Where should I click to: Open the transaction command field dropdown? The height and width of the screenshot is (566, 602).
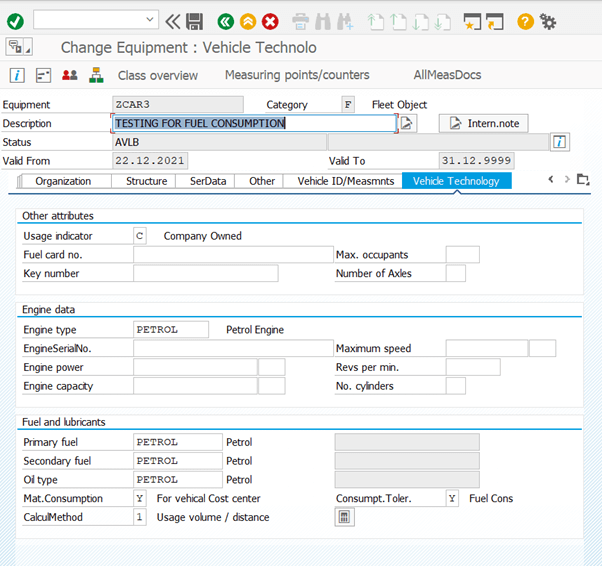tap(150, 19)
